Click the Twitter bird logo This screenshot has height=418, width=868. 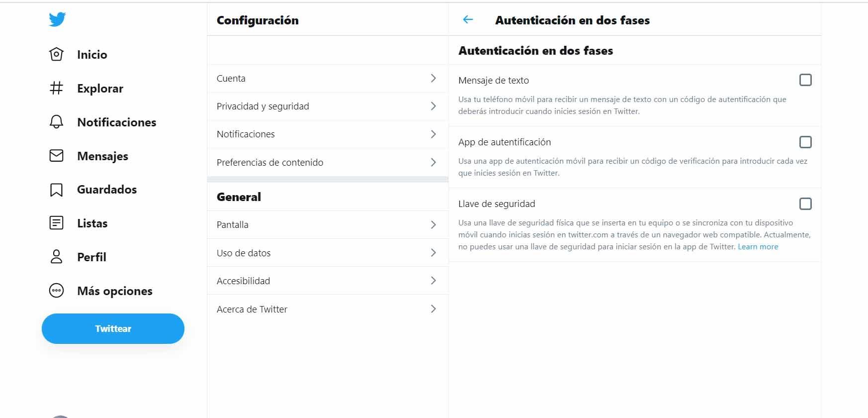[57, 19]
